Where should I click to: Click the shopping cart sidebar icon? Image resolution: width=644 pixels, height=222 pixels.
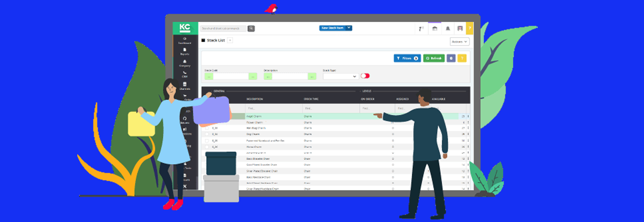pyautogui.click(x=185, y=96)
